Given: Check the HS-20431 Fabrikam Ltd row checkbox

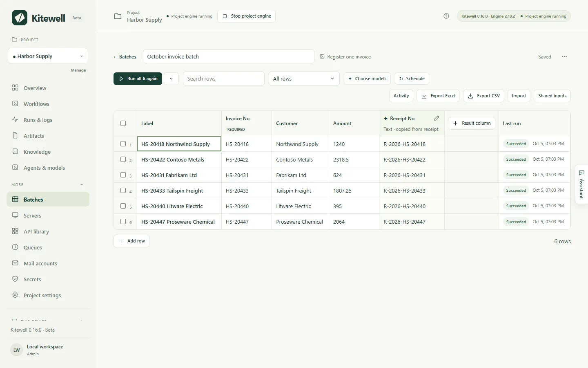Looking at the screenshot, I should 123,175.
